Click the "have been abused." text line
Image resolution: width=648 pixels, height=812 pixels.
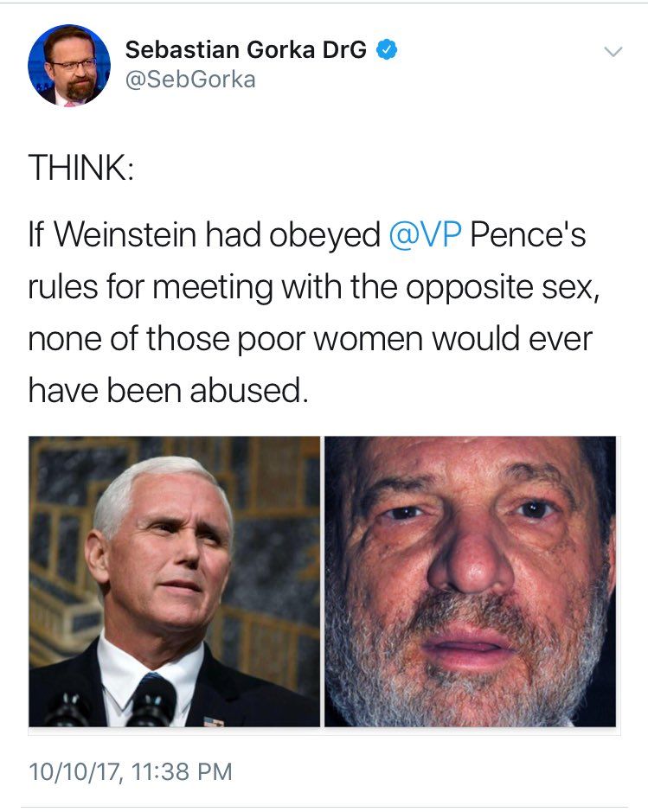coord(168,391)
